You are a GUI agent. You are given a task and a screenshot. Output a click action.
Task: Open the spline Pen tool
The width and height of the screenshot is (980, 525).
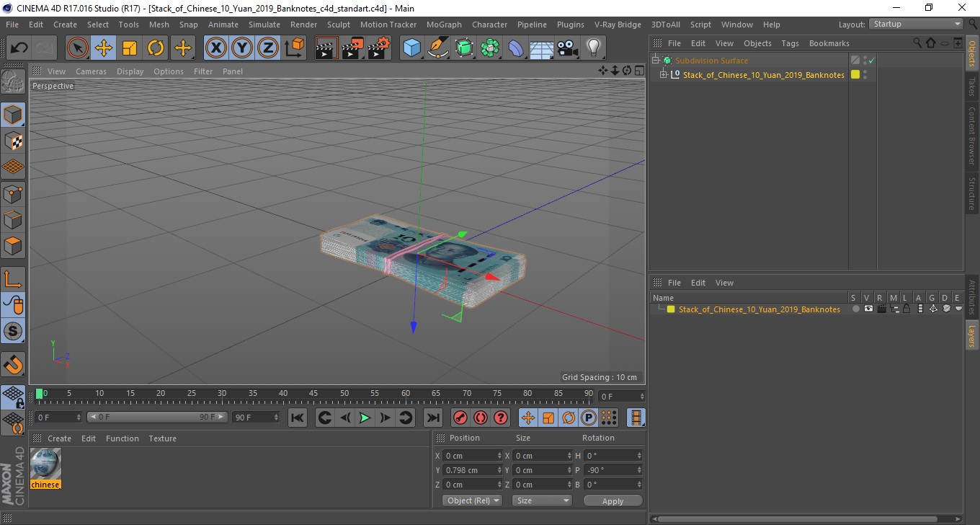point(437,48)
